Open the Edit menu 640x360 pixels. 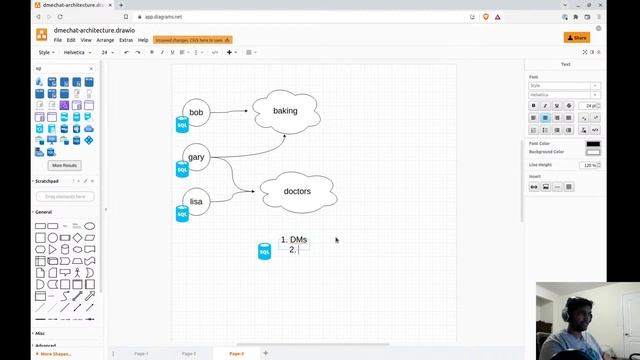pos(71,40)
